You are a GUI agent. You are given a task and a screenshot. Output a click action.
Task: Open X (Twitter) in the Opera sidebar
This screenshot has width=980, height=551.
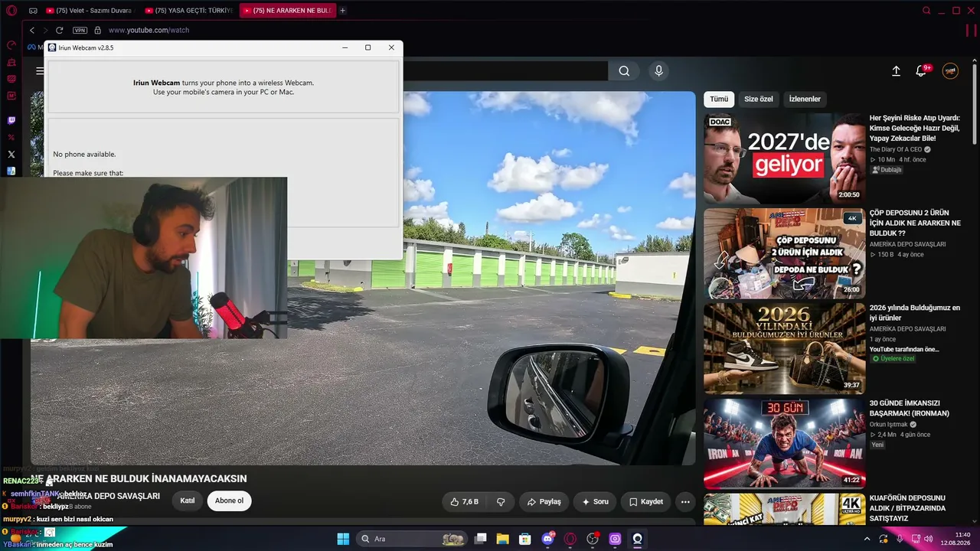coord(11,154)
